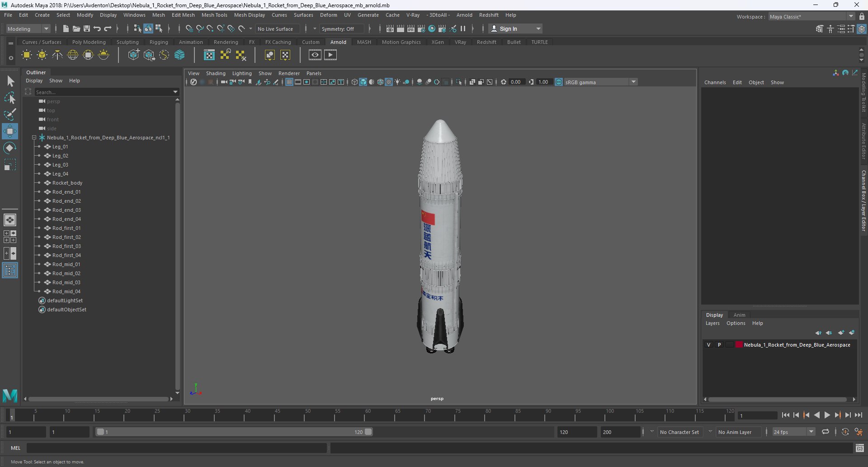The width and height of the screenshot is (868, 467).
Task: Click the playback range slider bar
Action: click(x=234, y=432)
